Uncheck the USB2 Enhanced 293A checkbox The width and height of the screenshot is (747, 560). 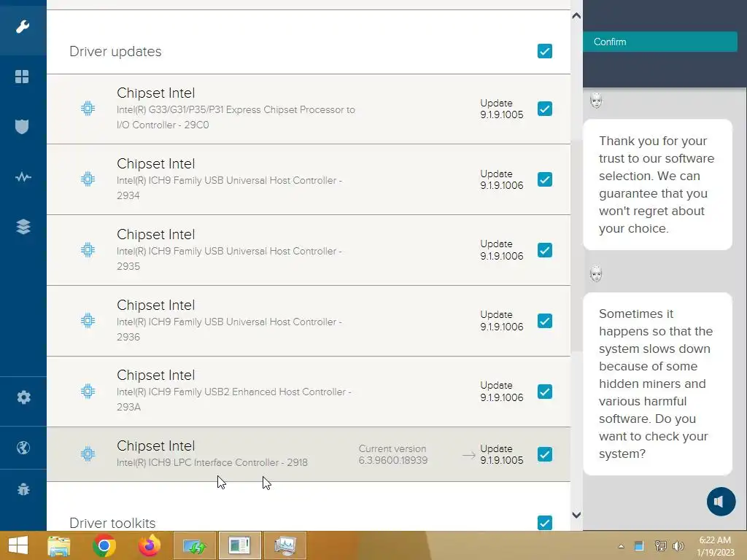544,392
